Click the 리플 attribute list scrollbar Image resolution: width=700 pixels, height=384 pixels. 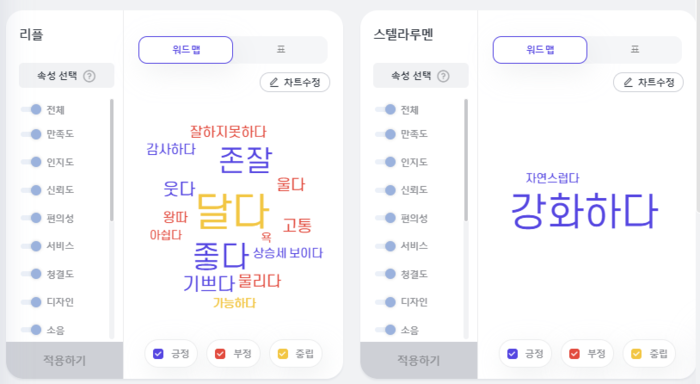point(112,160)
